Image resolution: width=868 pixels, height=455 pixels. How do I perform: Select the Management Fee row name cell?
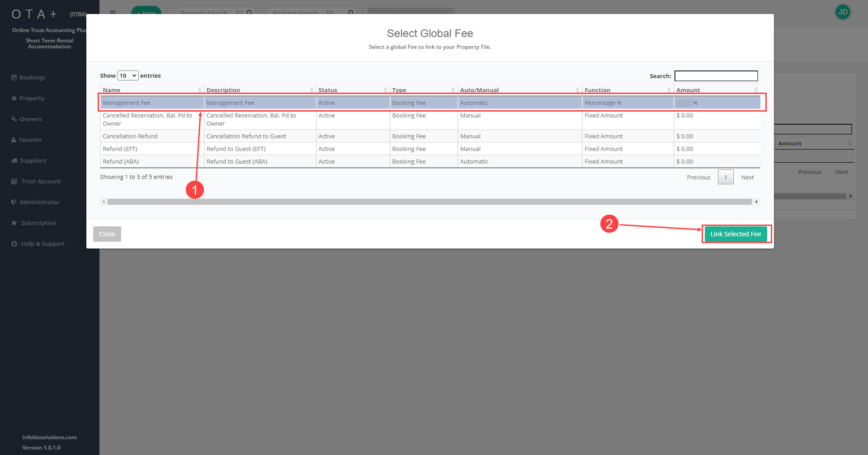click(x=152, y=103)
